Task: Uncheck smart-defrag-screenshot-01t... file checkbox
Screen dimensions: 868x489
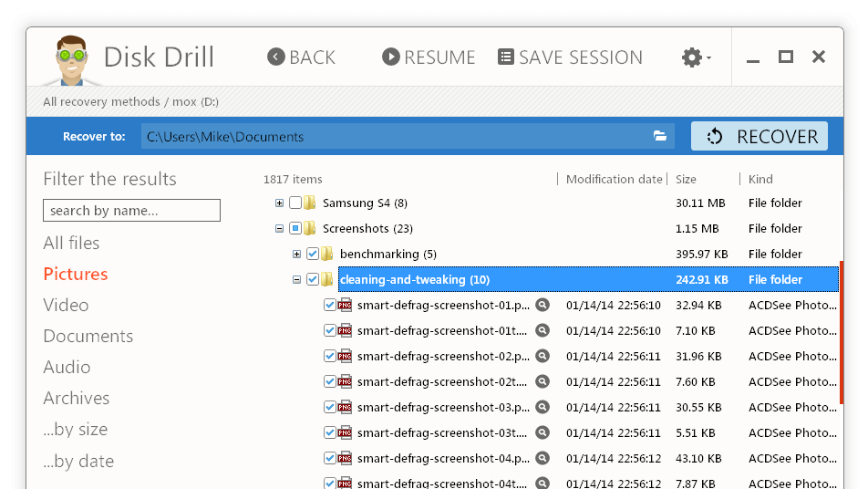Action: (330, 330)
